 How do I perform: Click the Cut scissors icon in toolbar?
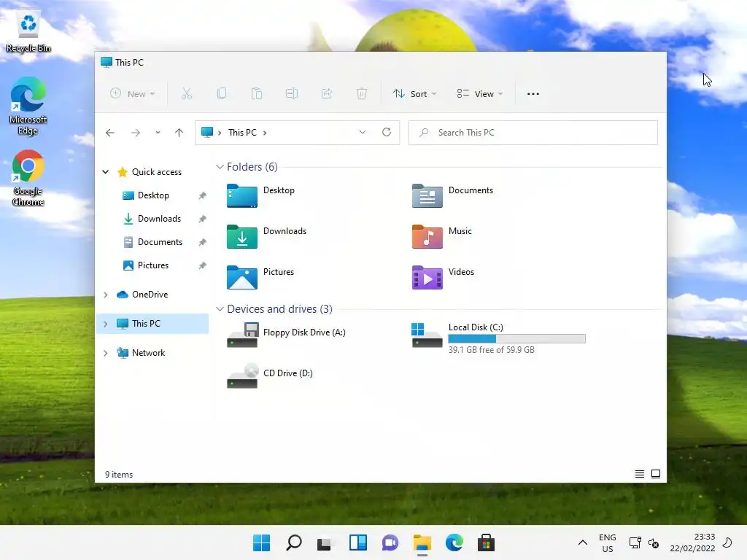(186, 93)
